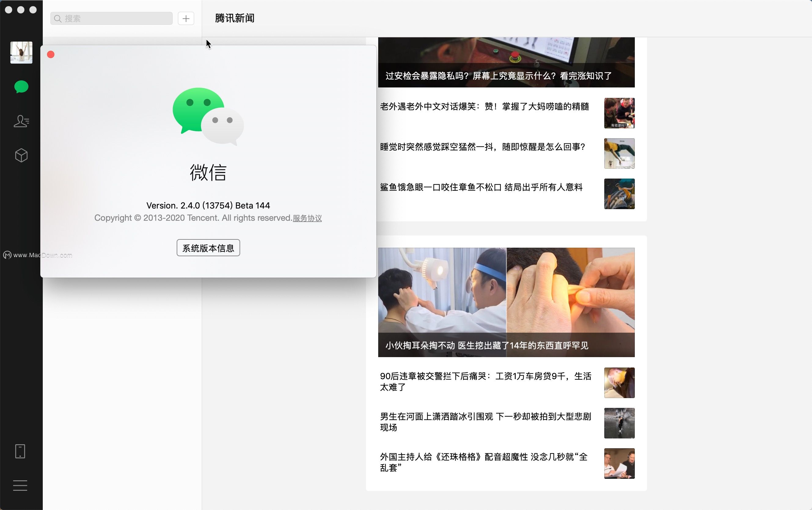Open the hamburger settings menu

point(20,485)
